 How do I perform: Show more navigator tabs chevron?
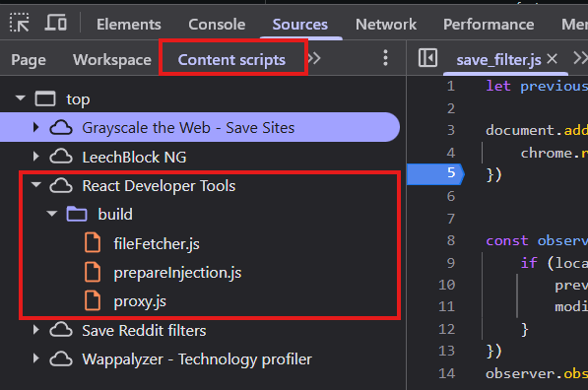pyautogui.click(x=314, y=58)
